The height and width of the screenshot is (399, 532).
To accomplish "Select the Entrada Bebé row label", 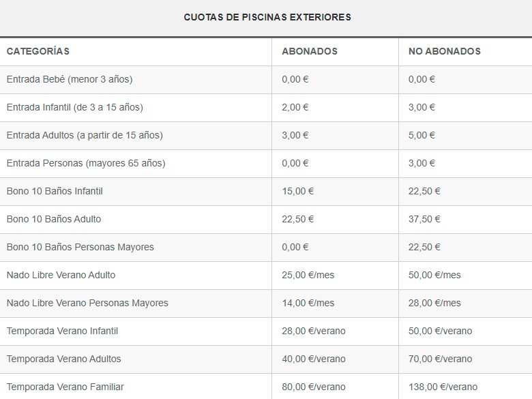I will click(70, 79).
